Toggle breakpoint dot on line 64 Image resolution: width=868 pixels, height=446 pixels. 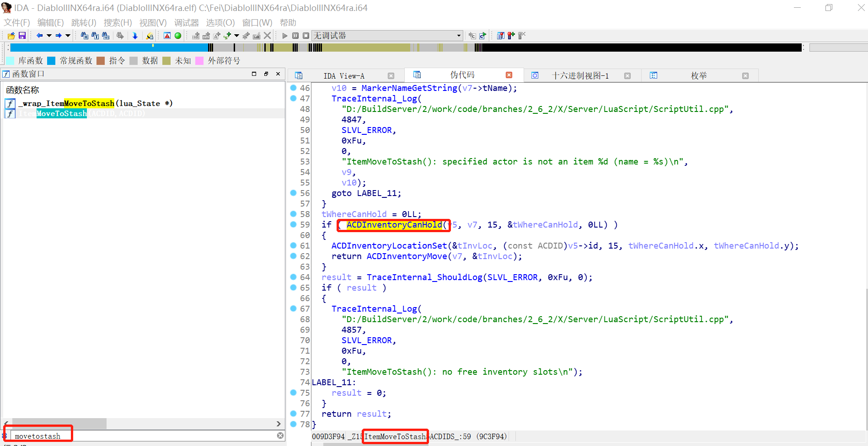[x=294, y=277]
